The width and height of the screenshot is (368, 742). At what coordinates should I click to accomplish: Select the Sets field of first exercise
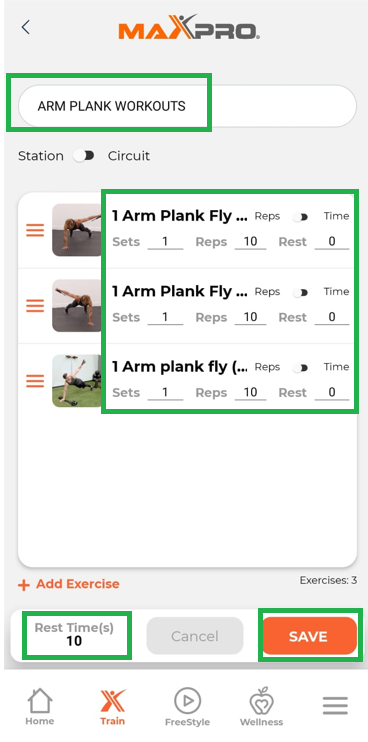pos(165,242)
